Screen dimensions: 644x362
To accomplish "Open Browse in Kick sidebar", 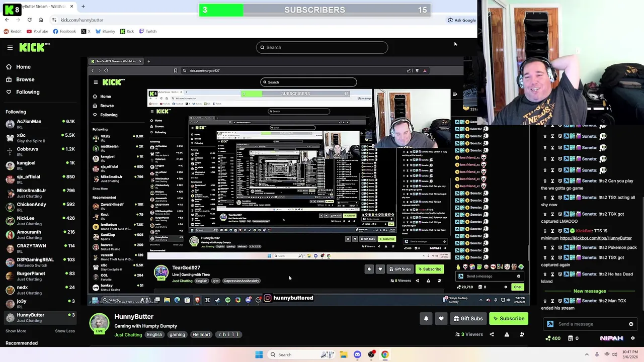I will pyautogui.click(x=20, y=79).
